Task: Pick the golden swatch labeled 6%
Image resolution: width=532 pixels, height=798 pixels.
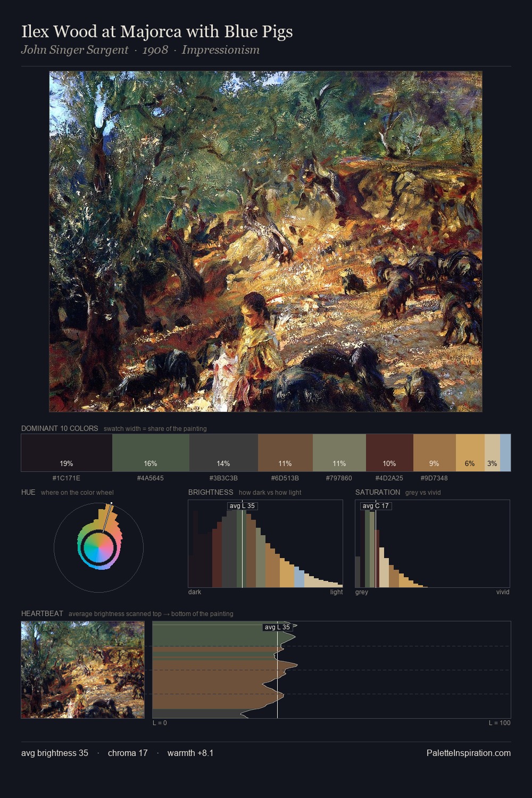Action: point(470,453)
